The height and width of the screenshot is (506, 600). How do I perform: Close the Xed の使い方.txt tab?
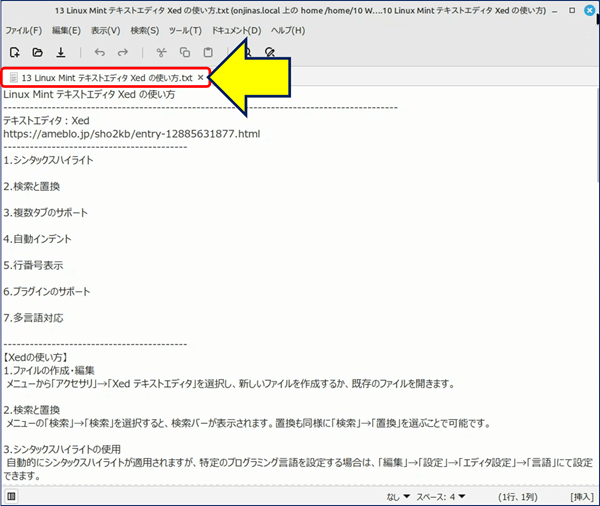tap(201, 78)
